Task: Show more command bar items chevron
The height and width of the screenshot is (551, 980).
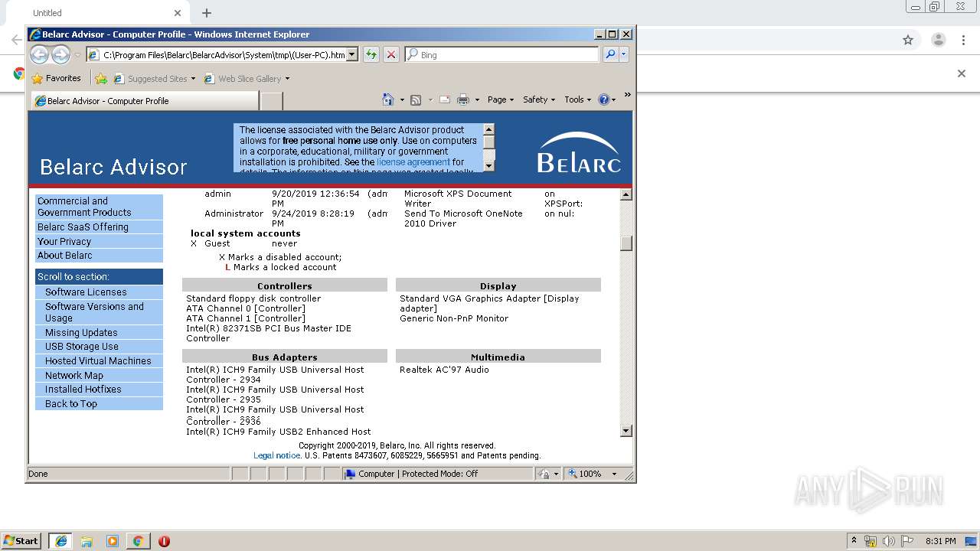Action: tap(627, 96)
